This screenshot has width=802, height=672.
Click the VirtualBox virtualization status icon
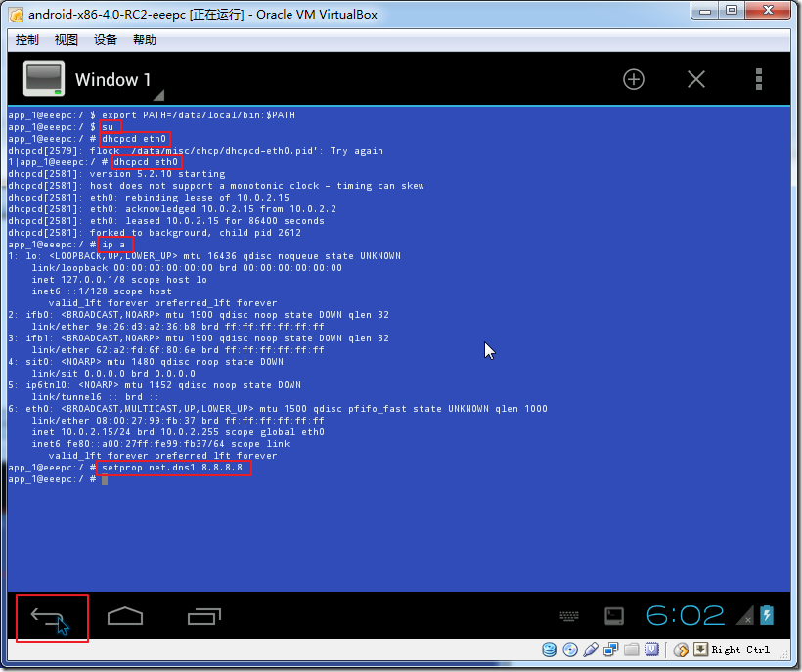(x=651, y=650)
